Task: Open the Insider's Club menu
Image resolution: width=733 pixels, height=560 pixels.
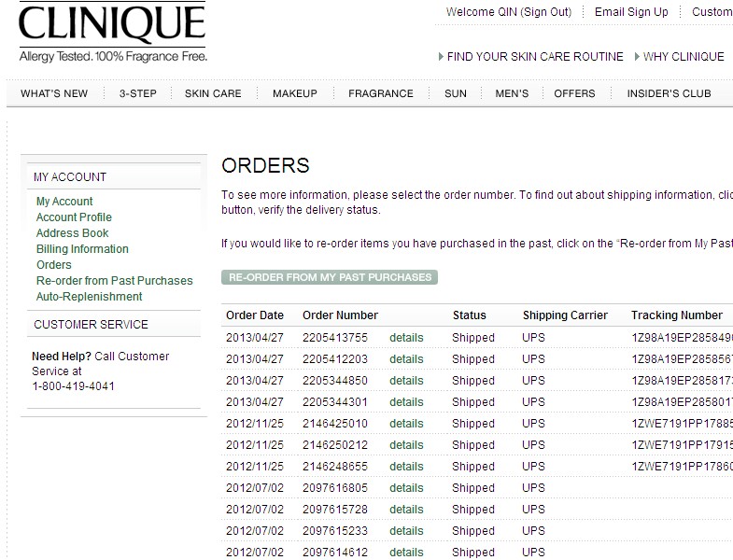Action: pyautogui.click(x=669, y=93)
